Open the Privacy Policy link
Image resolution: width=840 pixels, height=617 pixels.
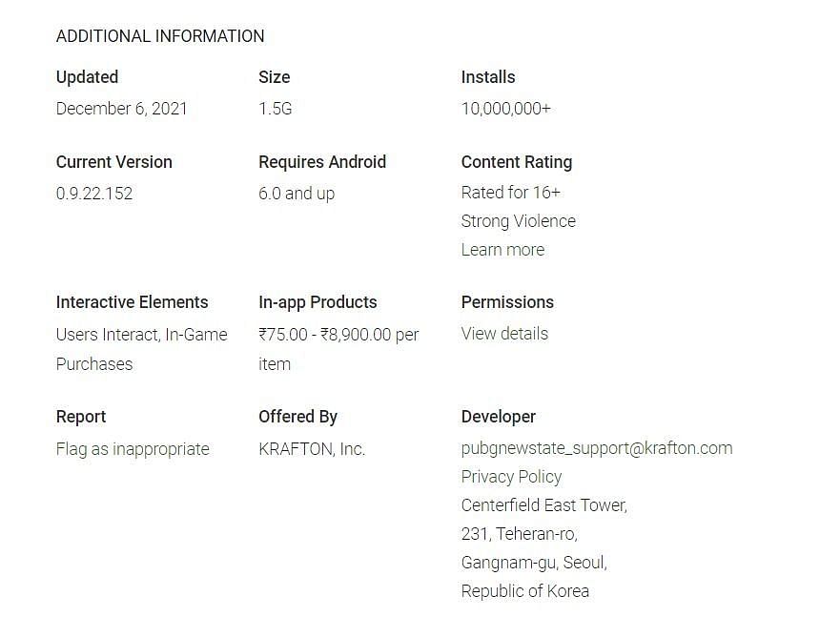click(511, 477)
